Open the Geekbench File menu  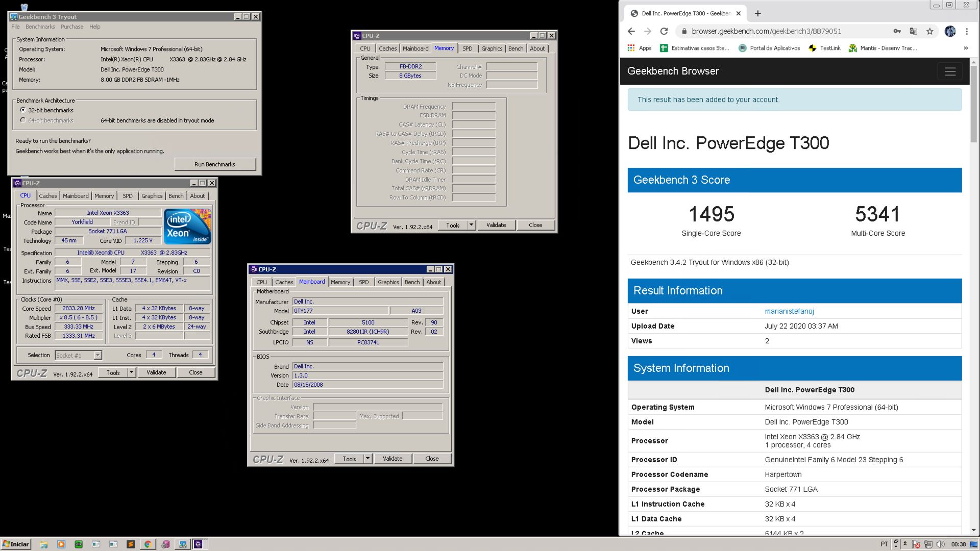pos(15,27)
